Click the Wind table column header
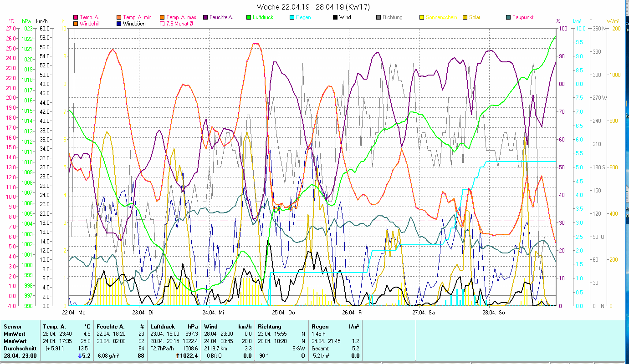The height and width of the screenshot is (364, 629). pyautogui.click(x=211, y=327)
